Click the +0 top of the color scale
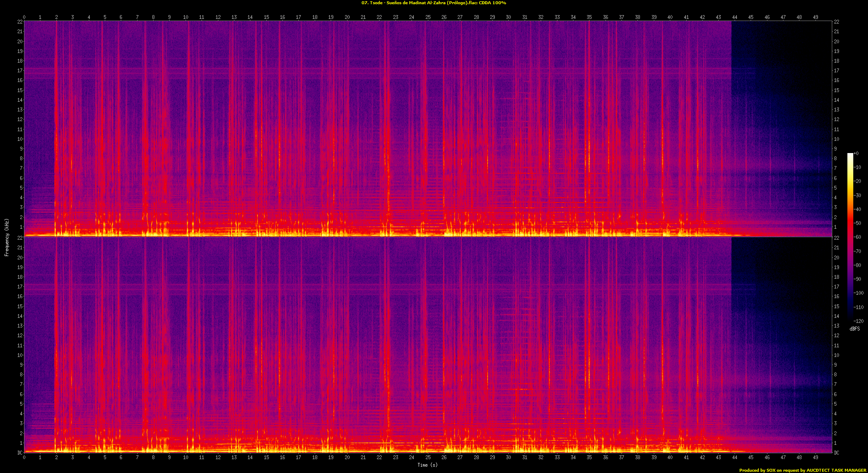The width and height of the screenshot is (868, 473). pos(856,153)
